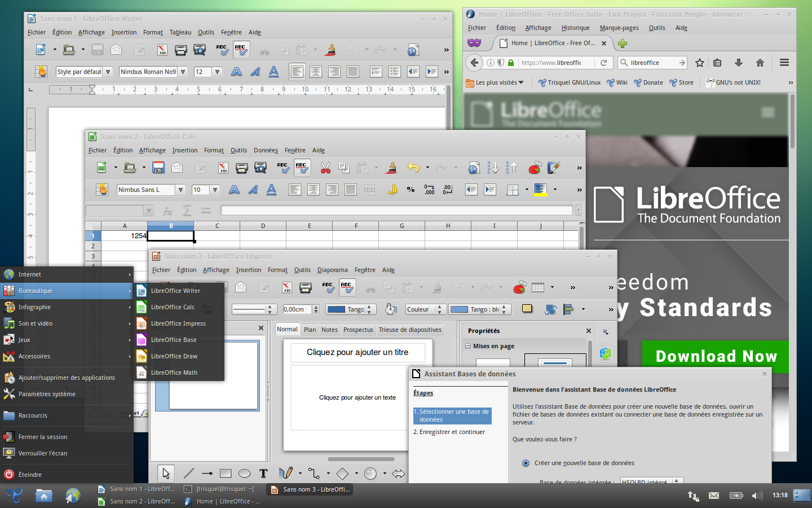Open Marque-pages menu in Abrowser
Viewport: 812px width, 508px height.
click(x=619, y=28)
